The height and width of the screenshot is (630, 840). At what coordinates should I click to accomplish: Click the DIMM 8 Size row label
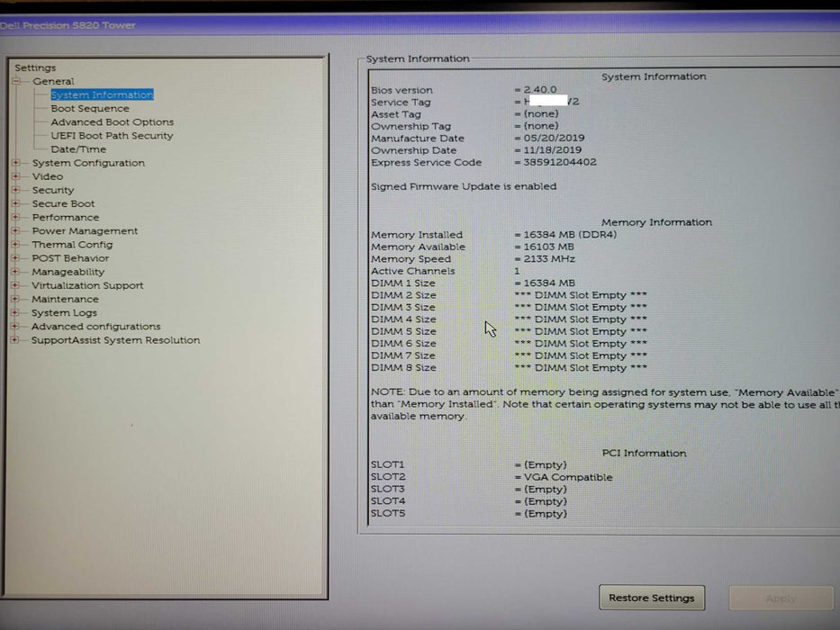[x=403, y=367]
